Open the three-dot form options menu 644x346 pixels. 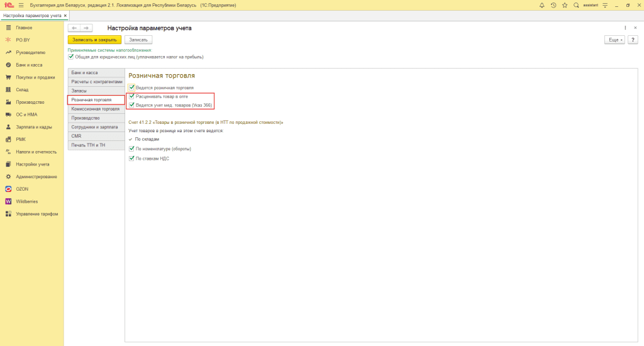click(x=625, y=28)
